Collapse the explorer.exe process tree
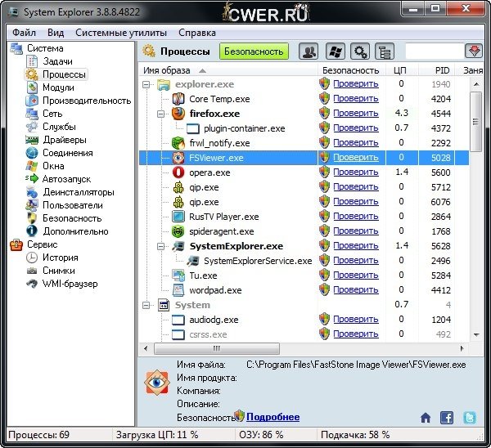491x448 pixels. [146, 84]
